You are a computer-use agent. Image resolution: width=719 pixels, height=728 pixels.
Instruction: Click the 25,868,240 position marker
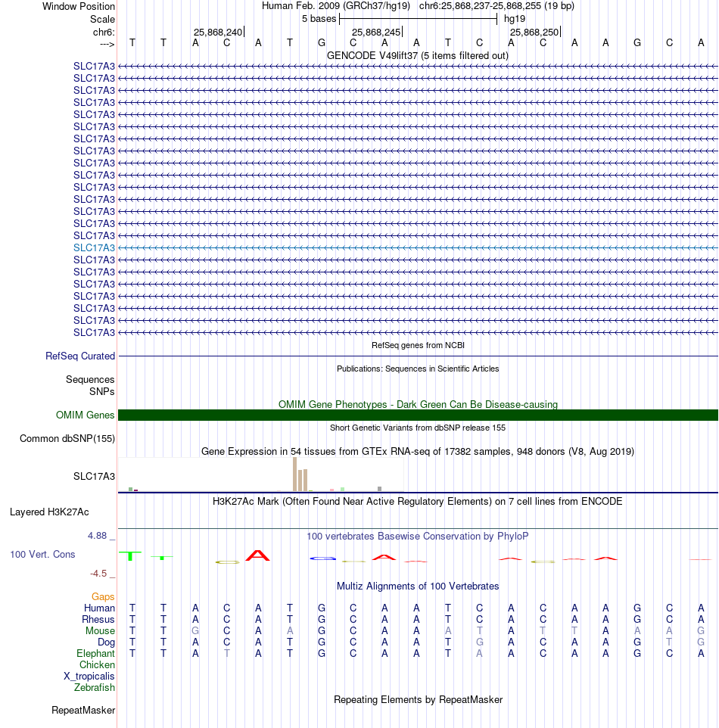point(218,32)
